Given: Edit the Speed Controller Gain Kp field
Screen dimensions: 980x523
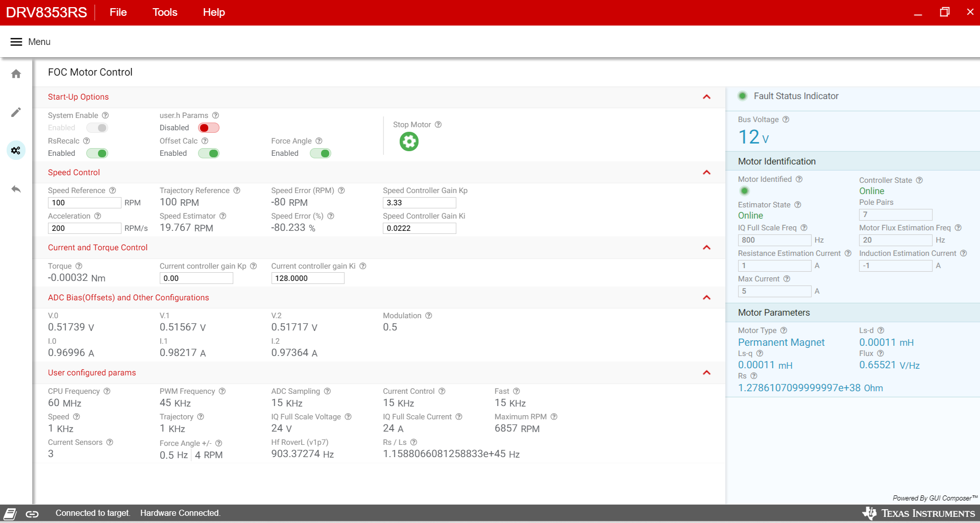Looking at the screenshot, I should (420, 203).
